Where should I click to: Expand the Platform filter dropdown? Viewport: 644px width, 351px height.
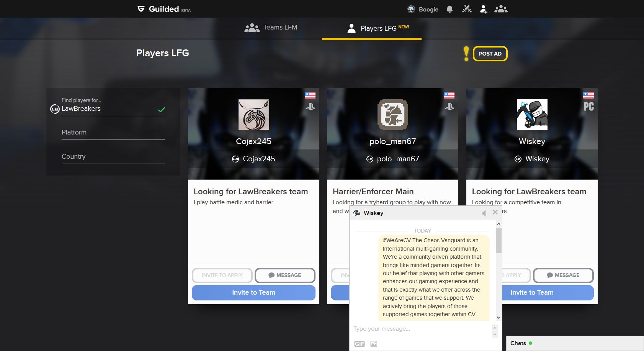coord(113,133)
